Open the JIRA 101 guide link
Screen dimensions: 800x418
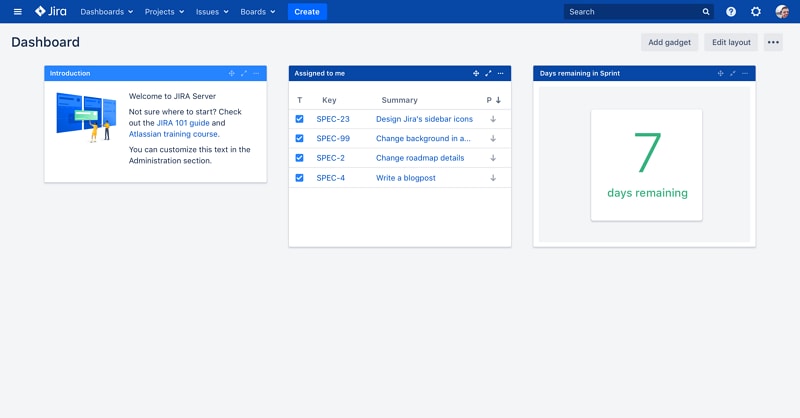pos(183,123)
